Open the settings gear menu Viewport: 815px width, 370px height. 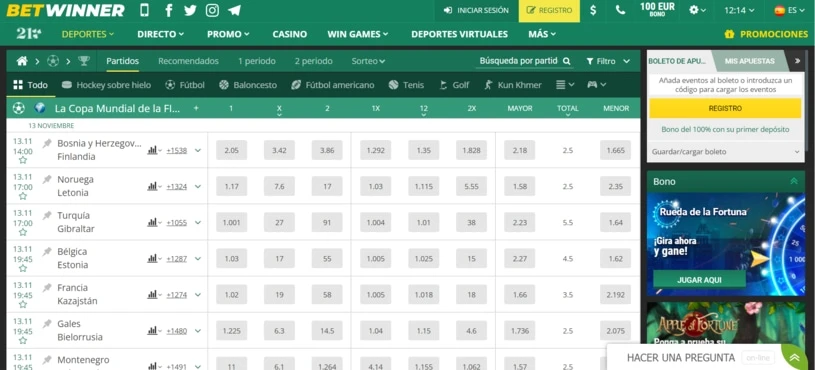[x=698, y=10]
